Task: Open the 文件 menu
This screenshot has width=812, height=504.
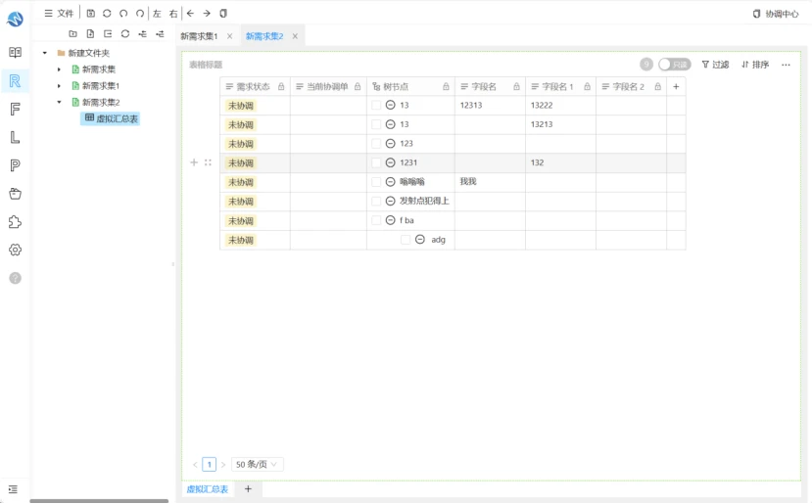Action: (x=59, y=14)
